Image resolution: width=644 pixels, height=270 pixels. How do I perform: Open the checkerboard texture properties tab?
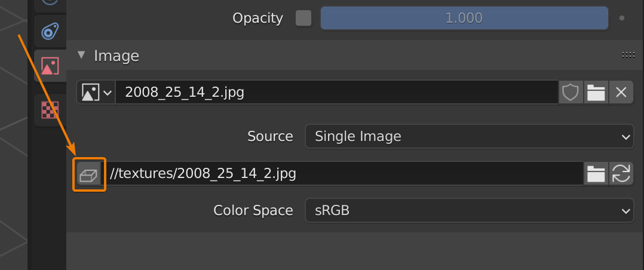[x=50, y=110]
